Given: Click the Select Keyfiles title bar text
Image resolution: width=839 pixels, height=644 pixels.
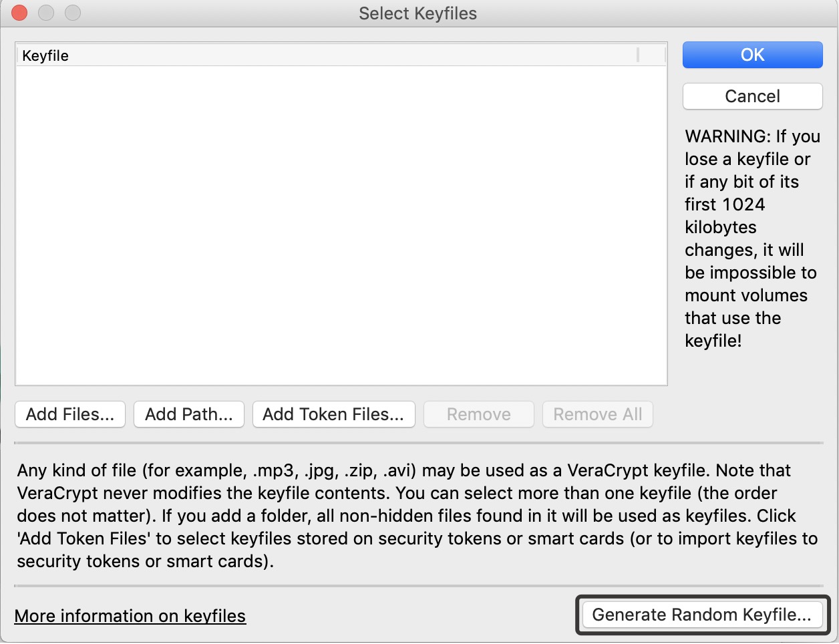Looking at the screenshot, I should tap(417, 13).
